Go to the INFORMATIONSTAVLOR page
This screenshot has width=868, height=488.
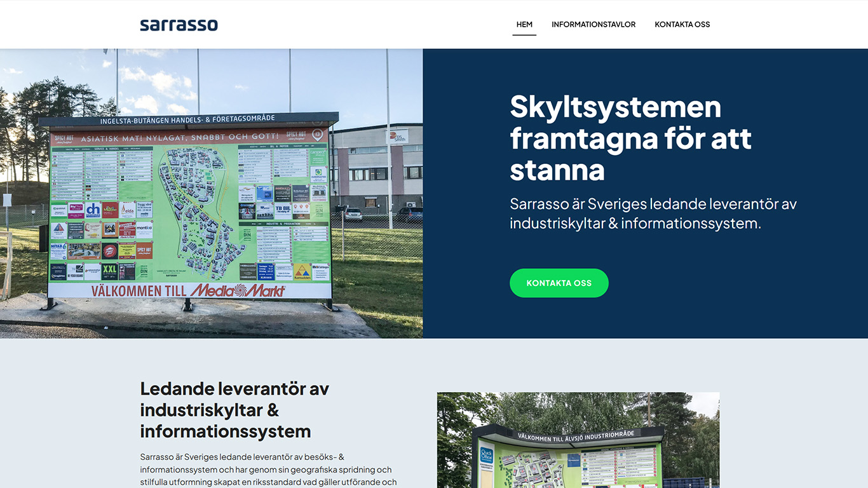593,25
